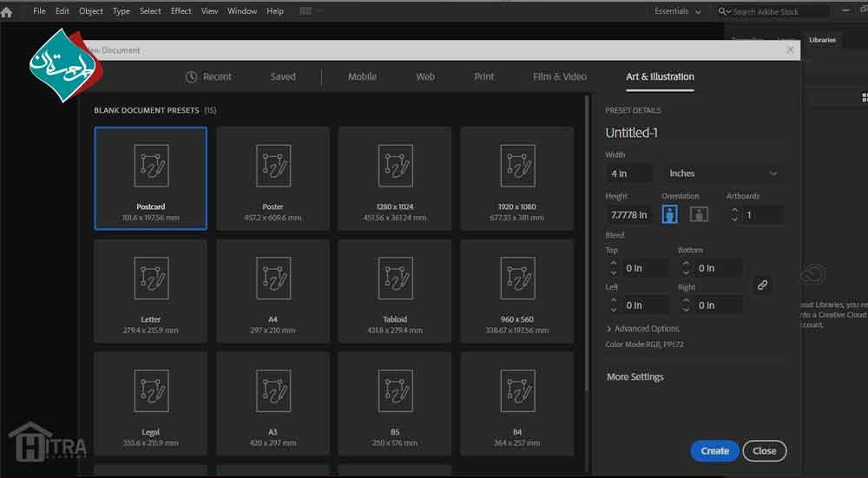The height and width of the screenshot is (478, 868).
Task: Adjust the Top bleed stepper
Action: click(x=614, y=268)
